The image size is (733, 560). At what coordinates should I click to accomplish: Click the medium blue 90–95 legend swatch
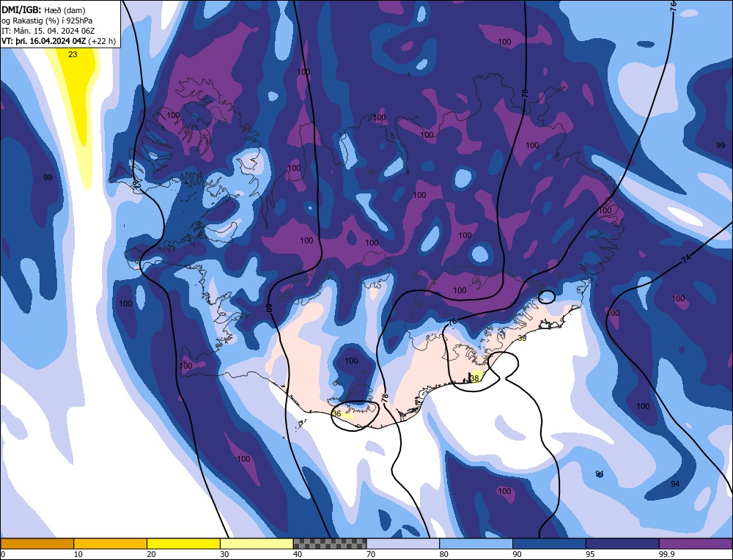coord(549,543)
